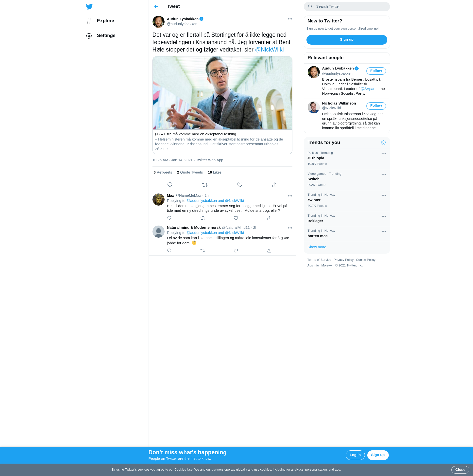This screenshot has width=473, height=476.
Task: Reply to the main tweet
Action: coord(170,185)
